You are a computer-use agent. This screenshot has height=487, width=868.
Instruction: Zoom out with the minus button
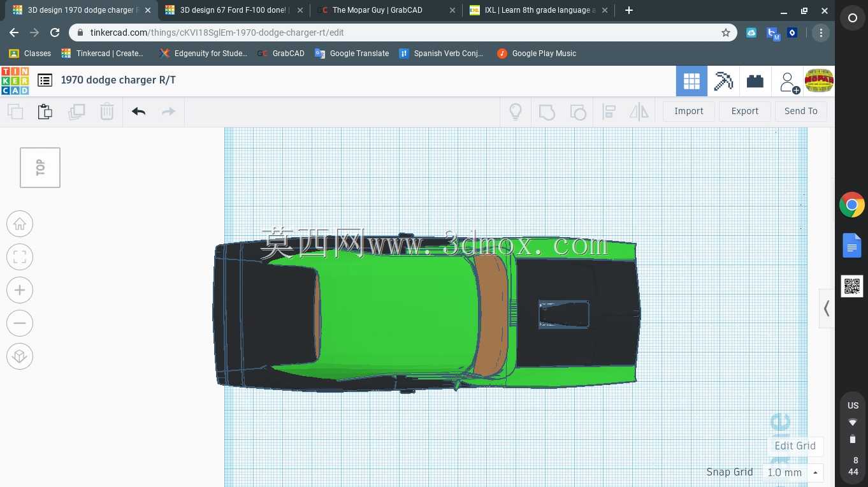tap(20, 323)
